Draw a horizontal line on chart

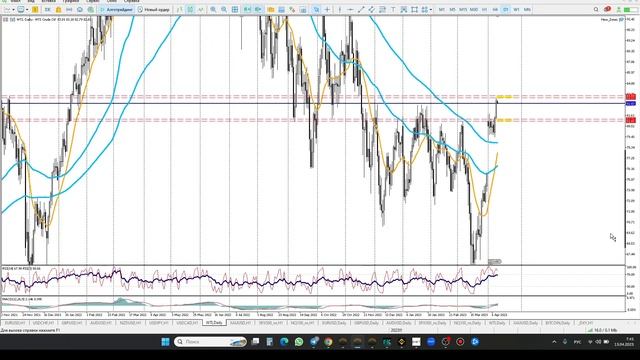pyautogui.click(x=350, y=9)
